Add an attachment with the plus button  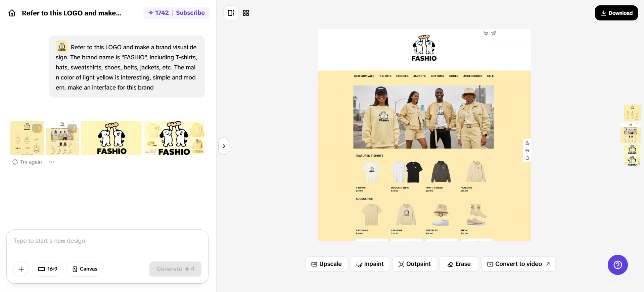pyautogui.click(x=21, y=269)
